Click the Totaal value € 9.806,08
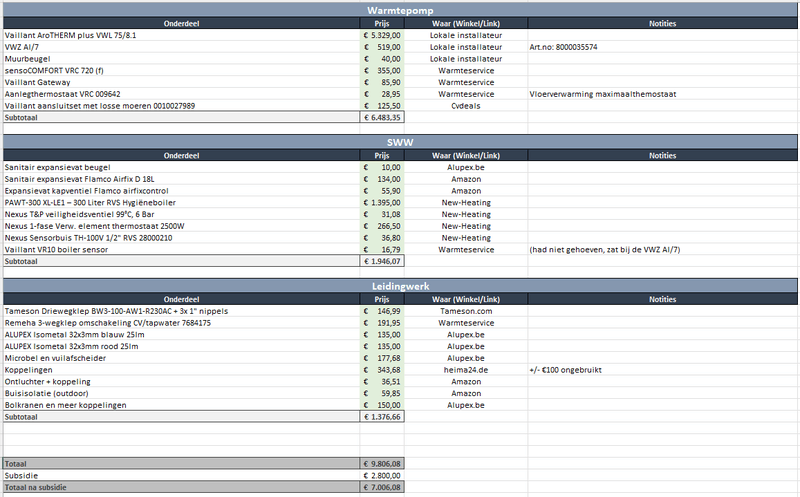This screenshot has height=497, width=800. pyautogui.click(x=382, y=464)
